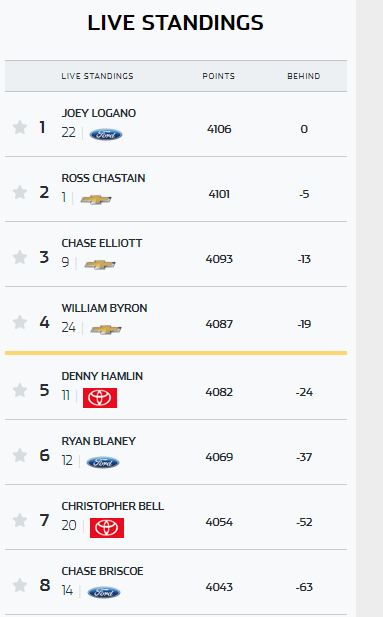Open Joey Logano driver name link
Image resolution: width=383 pixels, height=617 pixels.
pyautogui.click(x=99, y=113)
